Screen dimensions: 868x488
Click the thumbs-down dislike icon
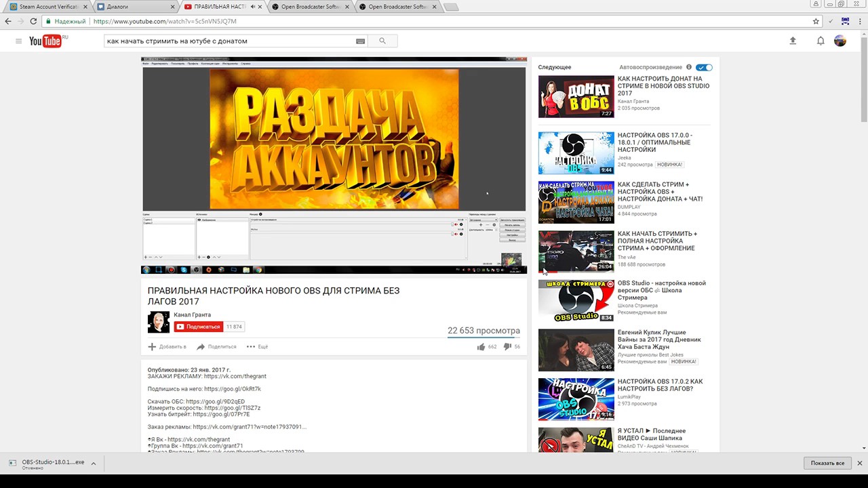(x=507, y=347)
